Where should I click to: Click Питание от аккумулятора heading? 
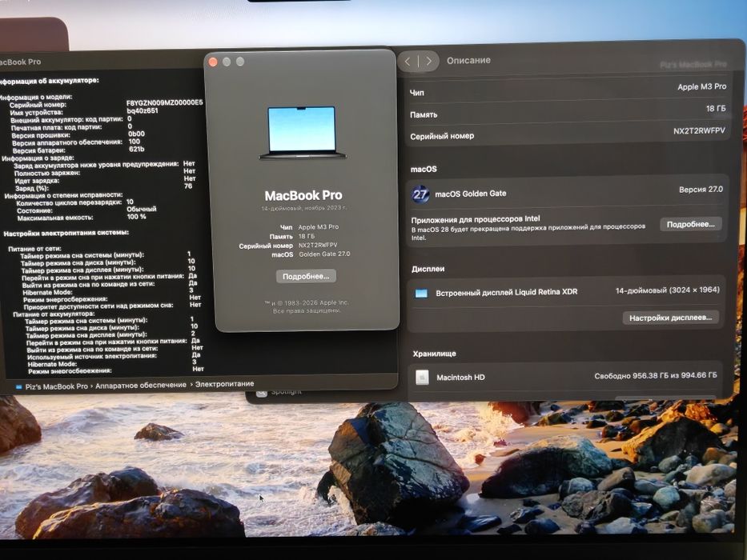tap(54, 314)
